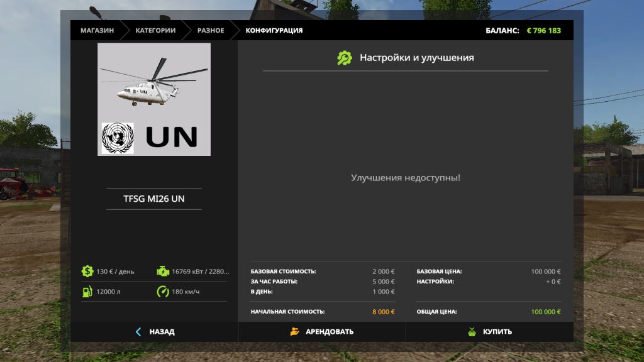Click the max speed gauge icon
The image size is (644, 362).
[163, 292]
